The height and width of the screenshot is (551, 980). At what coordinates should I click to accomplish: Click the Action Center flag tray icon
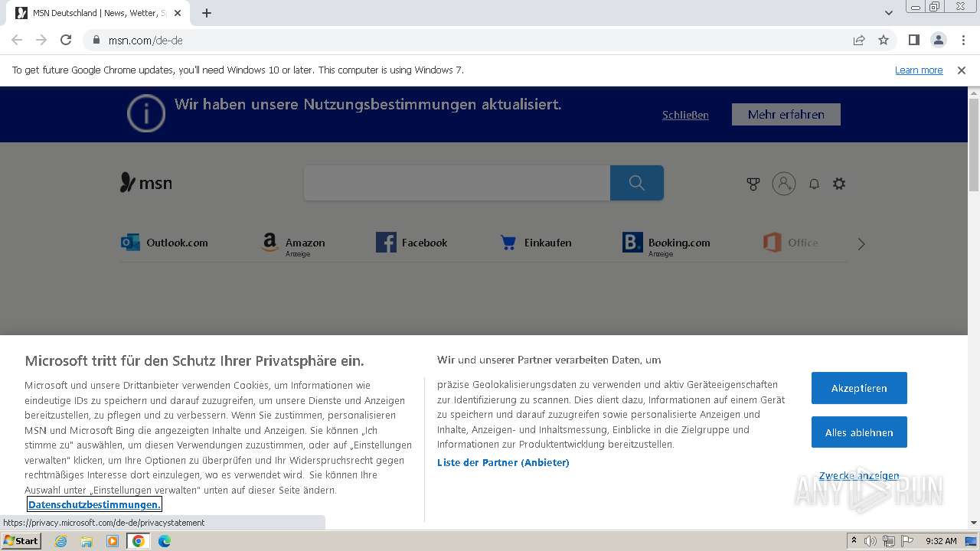point(906,541)
